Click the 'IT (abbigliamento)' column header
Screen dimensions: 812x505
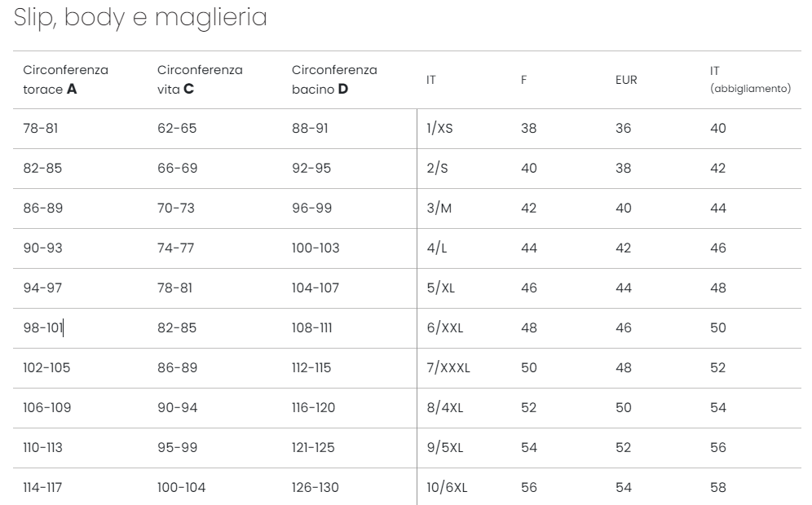750,80
